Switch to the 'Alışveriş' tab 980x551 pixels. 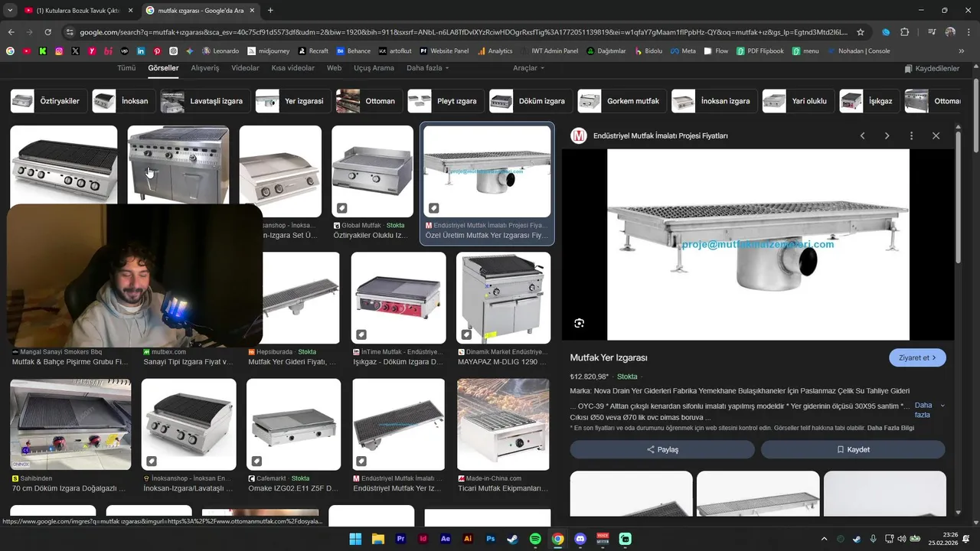[204, 68]
